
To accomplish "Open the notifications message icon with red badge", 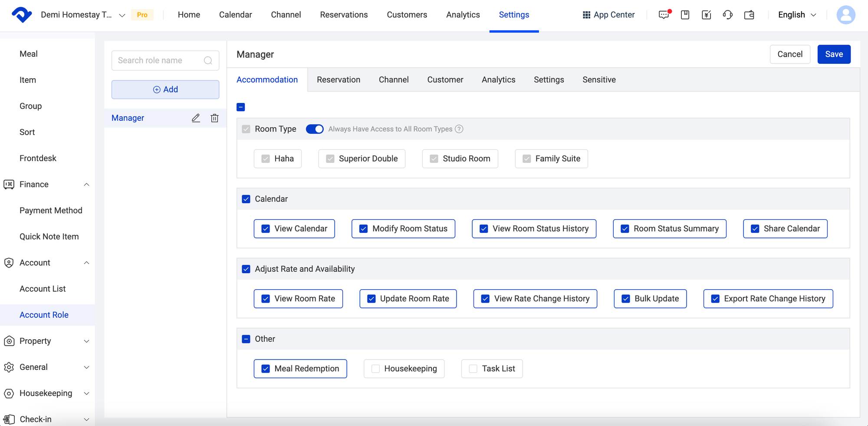I will 664,15.
